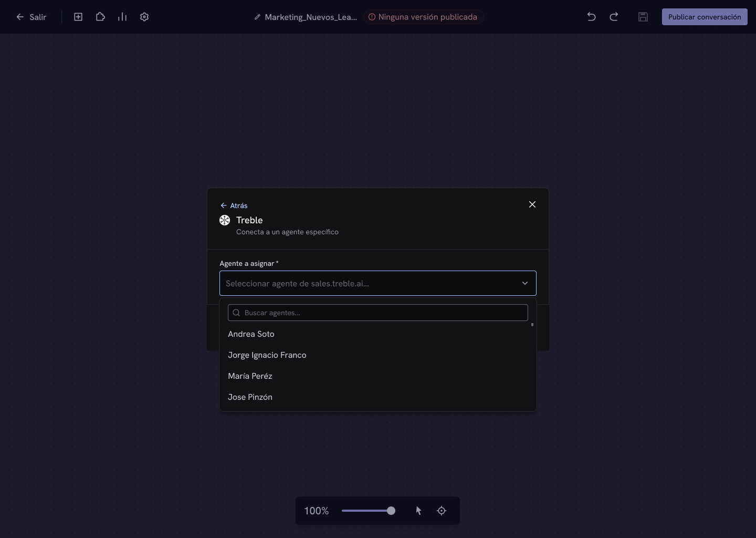Click the Treble logo icon

pos(225,220)
